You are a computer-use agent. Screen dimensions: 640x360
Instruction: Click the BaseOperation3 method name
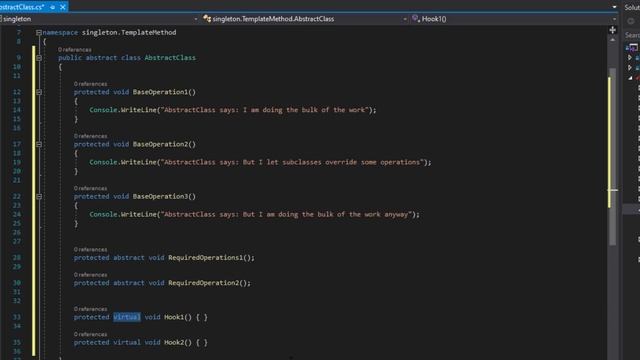(160, 196)
